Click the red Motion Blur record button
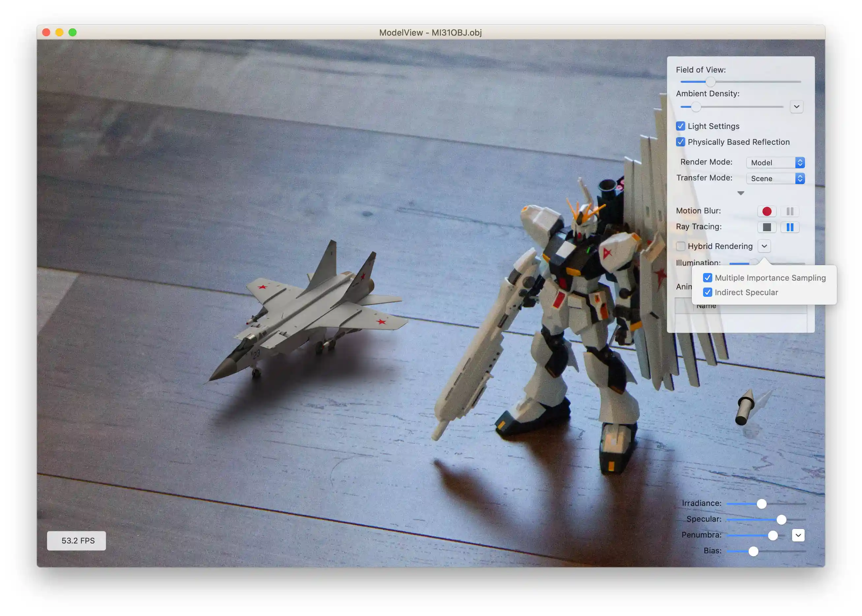Image resolution: width=862 pixels, height=616 pixels. [766, 211]
